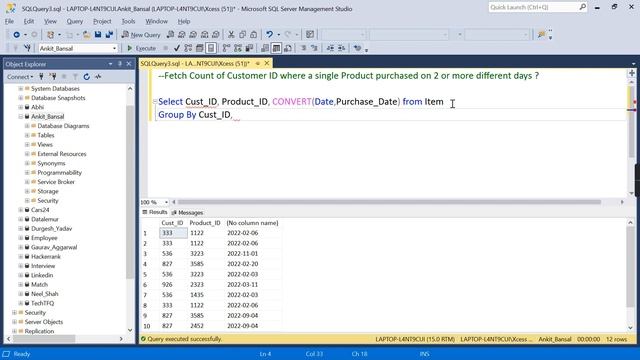Expand the Hackerrank database node
The width and height of the screenshot is (640, 360).
[x=20, y=257]
